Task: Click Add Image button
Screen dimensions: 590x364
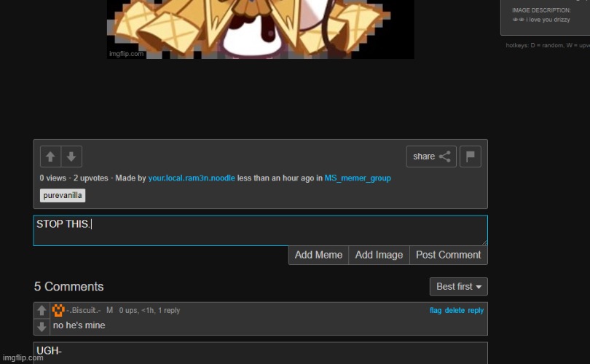Action: click(379, 255)
